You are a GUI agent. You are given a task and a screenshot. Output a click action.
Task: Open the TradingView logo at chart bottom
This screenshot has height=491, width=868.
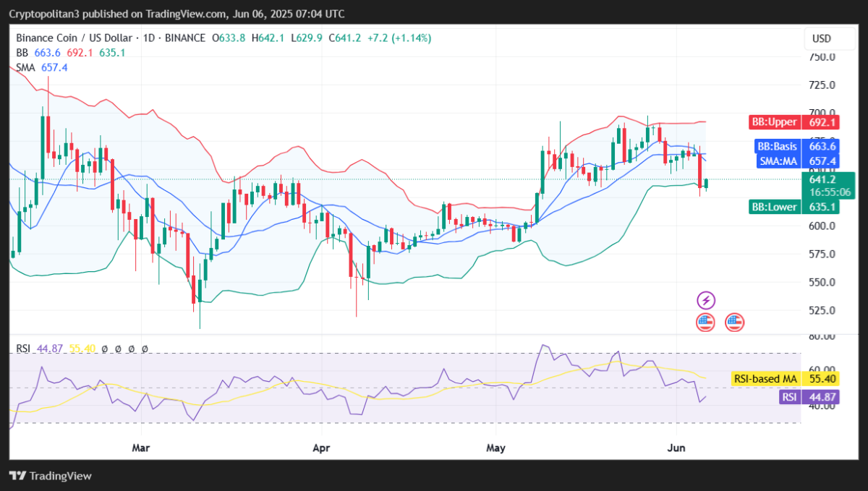51,476
